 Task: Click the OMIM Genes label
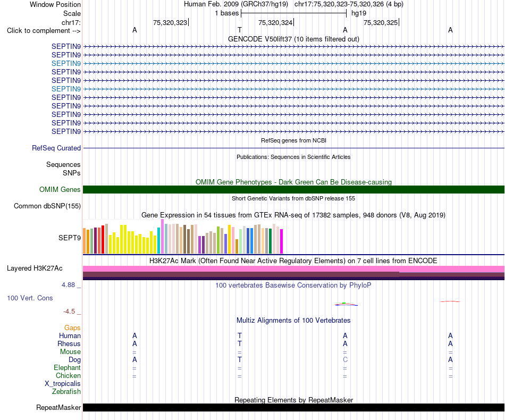coord(60,189)
